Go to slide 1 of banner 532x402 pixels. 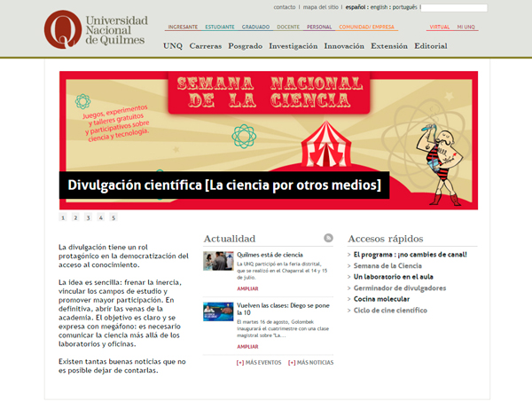pyautogui.click(x=63, y=217)
